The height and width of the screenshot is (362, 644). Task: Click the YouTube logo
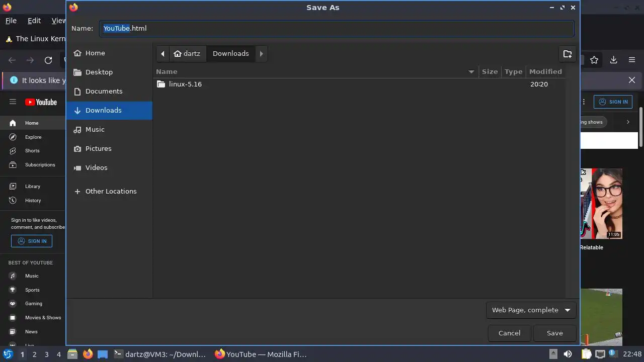[x=41, y=102]
